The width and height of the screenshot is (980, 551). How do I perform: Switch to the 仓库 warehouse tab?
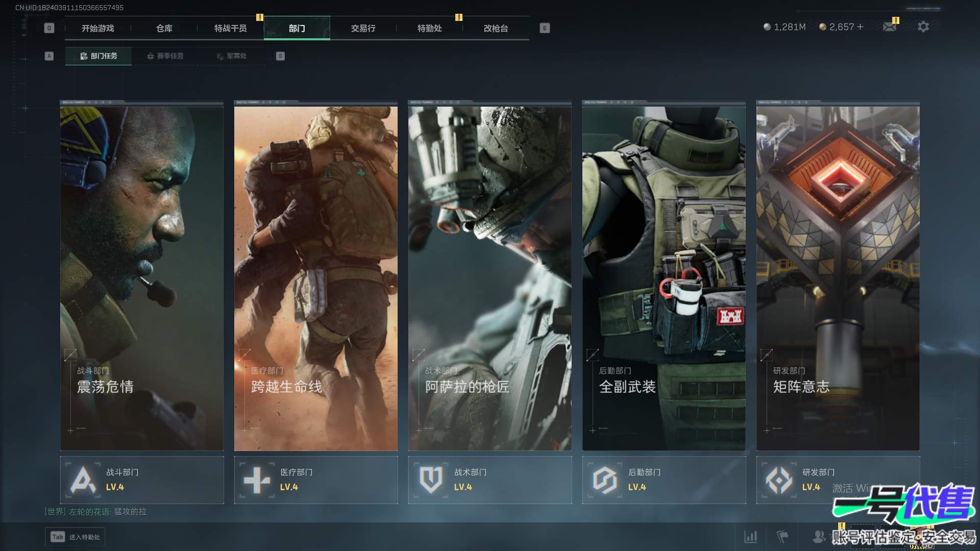[164, 29]
